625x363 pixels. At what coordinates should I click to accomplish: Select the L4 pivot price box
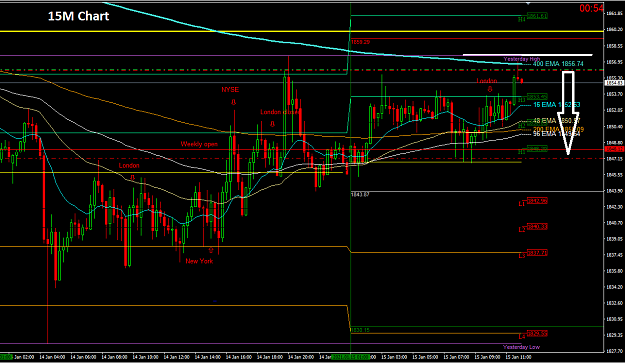[537, 334]
